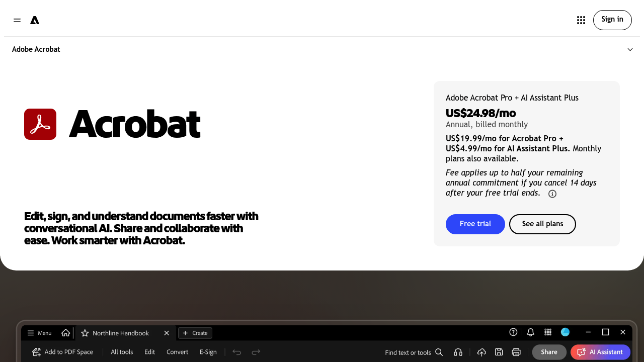Click the Sign in button
This screenshot has height=362, width=644.
point(612,20)
